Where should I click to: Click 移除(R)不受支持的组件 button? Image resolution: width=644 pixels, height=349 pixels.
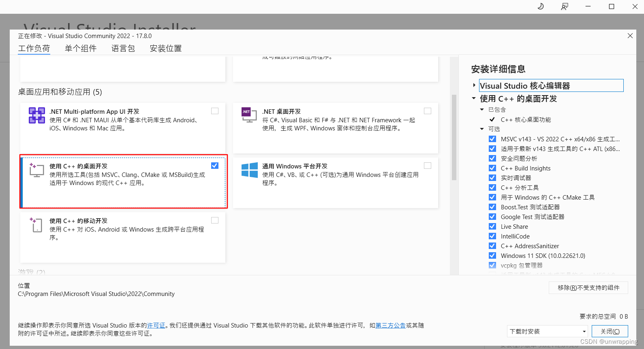(588, 287)
